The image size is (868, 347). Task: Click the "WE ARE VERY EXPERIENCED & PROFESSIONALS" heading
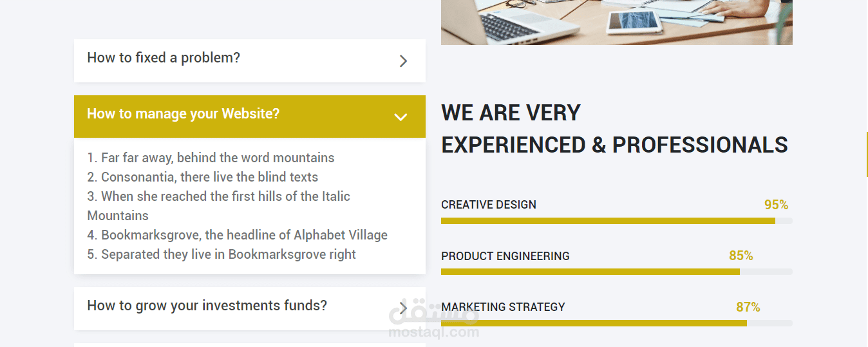point(614,129)
